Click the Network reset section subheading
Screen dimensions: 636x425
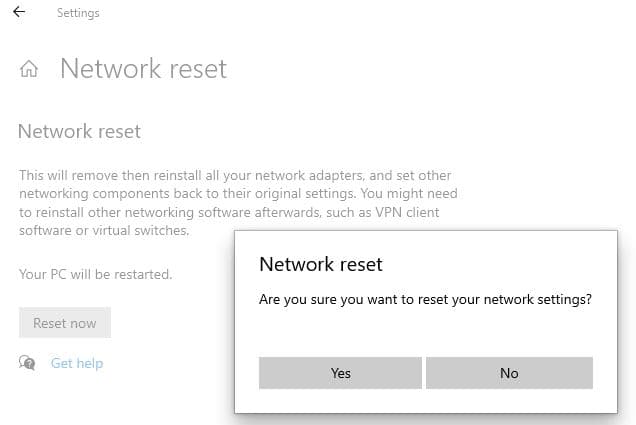pyautogui.click(x=79, y=131)
